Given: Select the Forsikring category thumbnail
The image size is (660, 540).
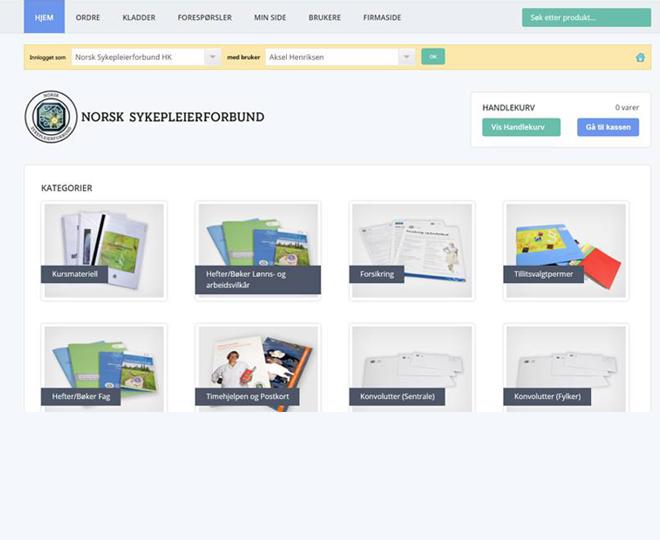Looking at the screenshot, I should pos(411,250).
